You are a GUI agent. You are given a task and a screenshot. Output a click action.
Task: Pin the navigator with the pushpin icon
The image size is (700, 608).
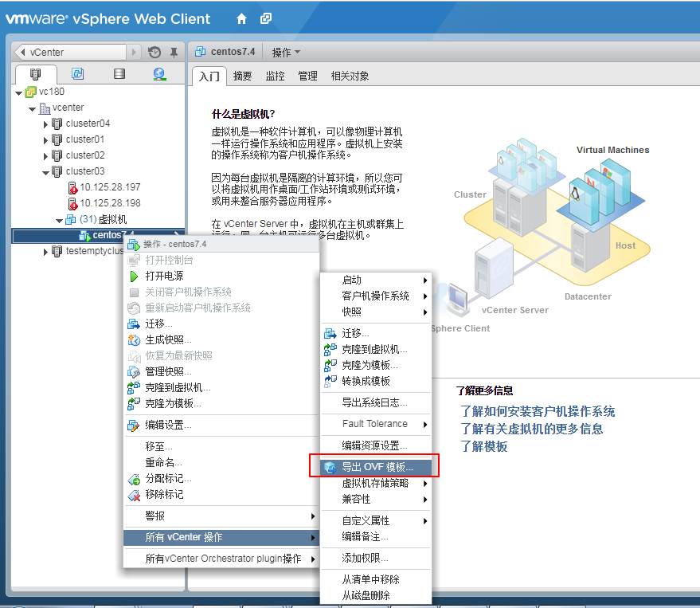tap(174, 53)
